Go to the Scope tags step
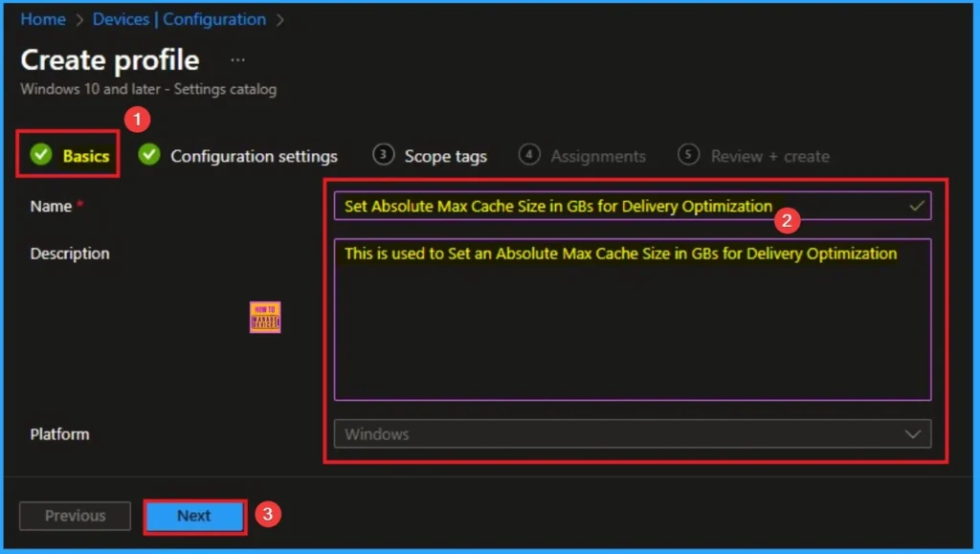This screenshot has width=980, height=554. pos(445,156)
